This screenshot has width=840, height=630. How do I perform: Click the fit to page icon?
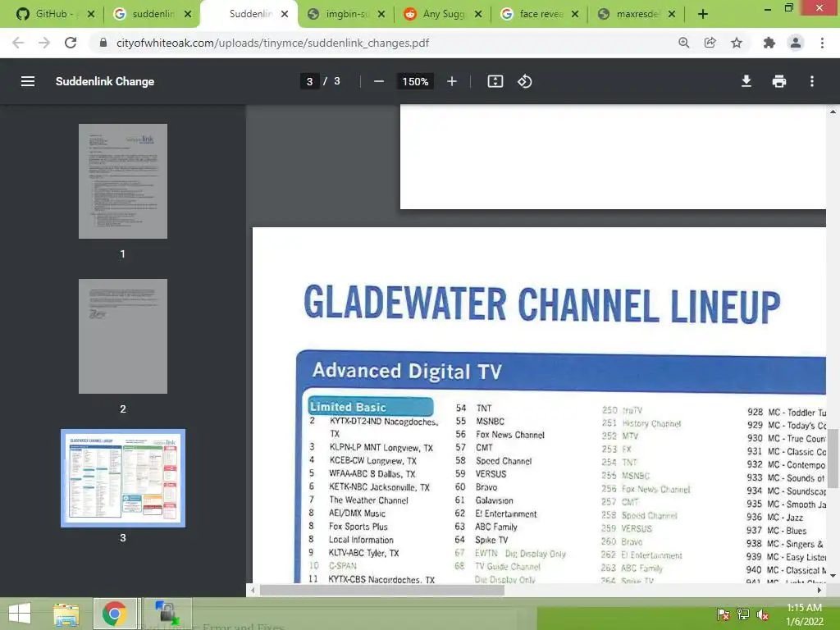pos(495,81)
